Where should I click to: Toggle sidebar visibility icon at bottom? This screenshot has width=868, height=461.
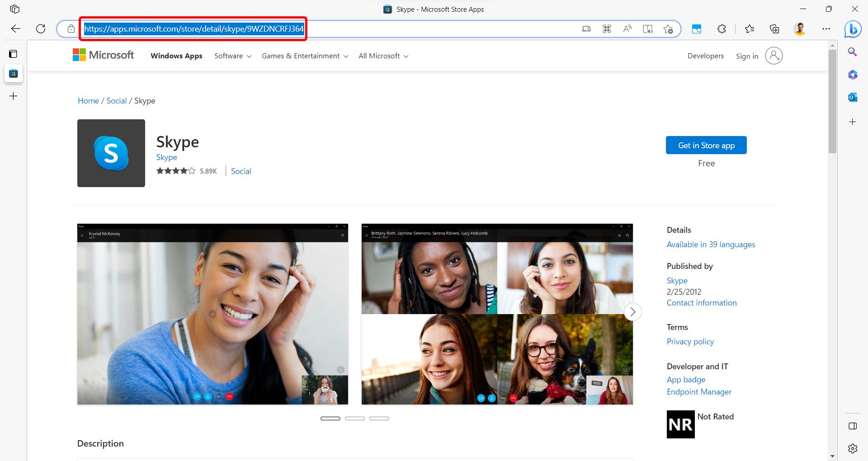click(x=853, y=426)
